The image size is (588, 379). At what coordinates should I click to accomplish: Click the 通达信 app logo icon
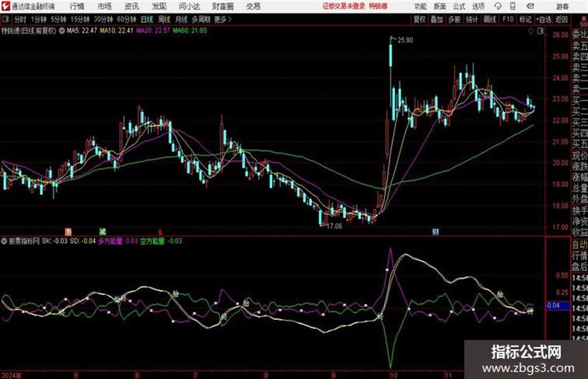(6, 6)
